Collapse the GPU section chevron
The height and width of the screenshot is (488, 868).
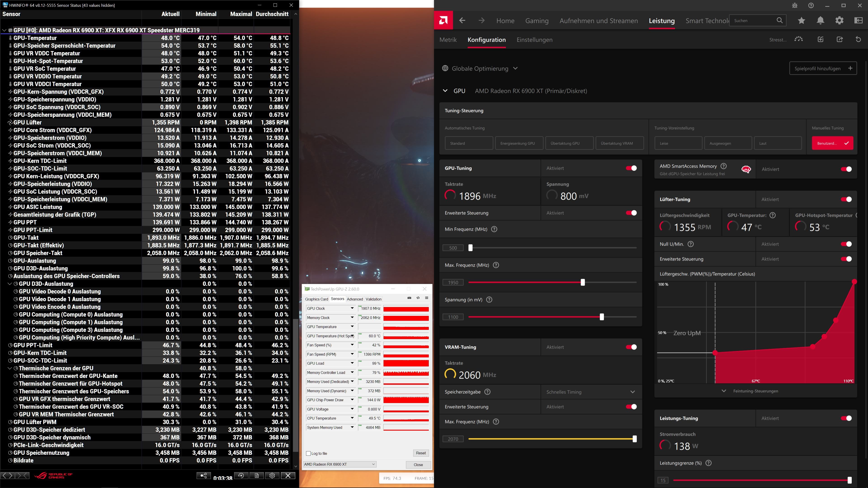[x=445, y=91]
